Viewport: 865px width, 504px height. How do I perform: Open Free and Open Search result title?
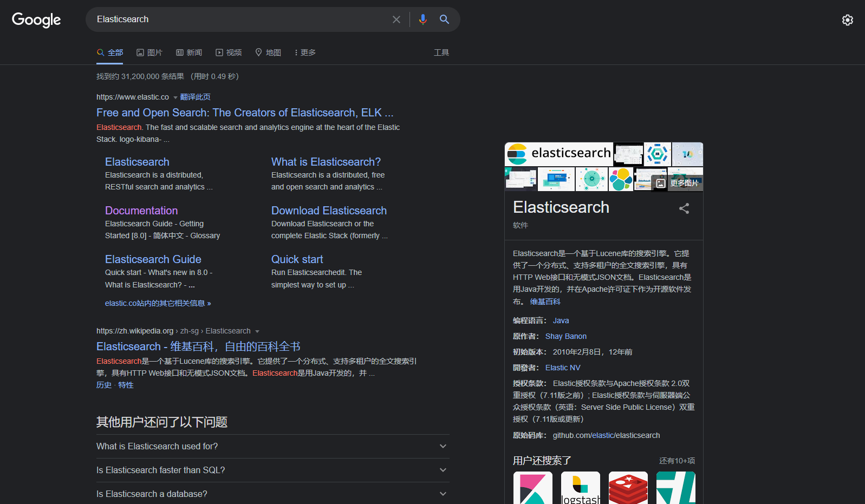coord(245,113)
